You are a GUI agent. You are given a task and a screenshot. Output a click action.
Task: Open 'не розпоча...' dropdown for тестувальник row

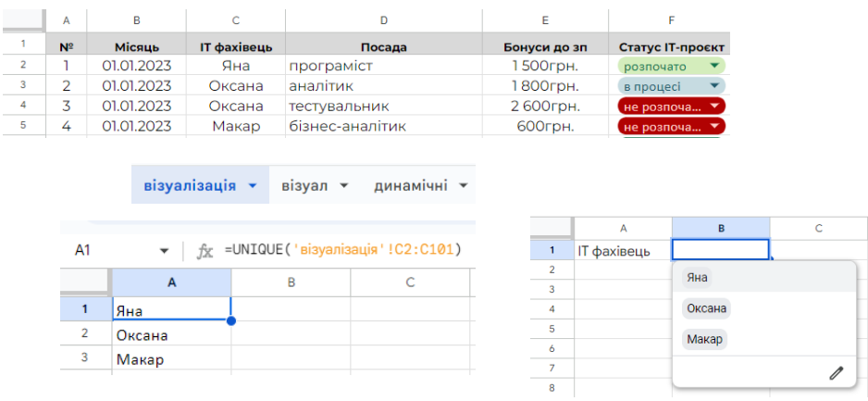[713, 107]
